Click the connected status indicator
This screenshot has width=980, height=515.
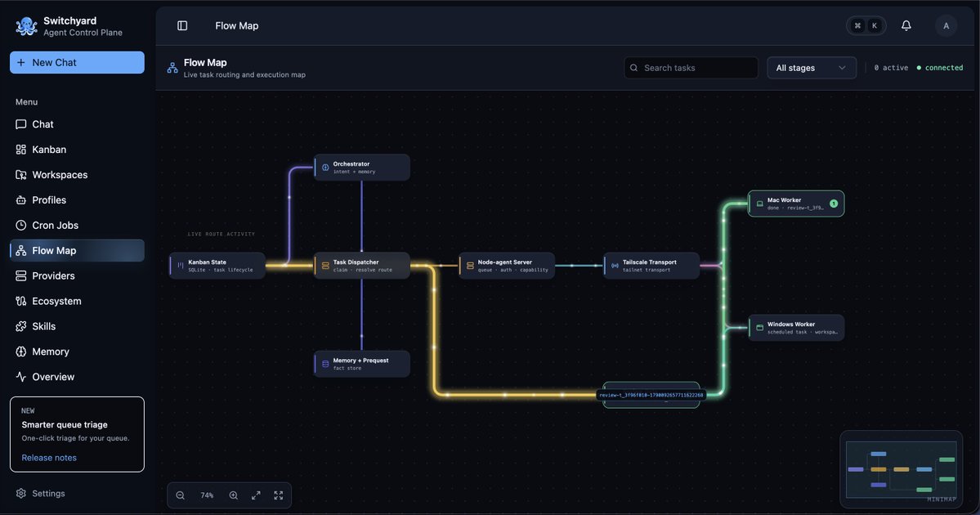[939, 68]
